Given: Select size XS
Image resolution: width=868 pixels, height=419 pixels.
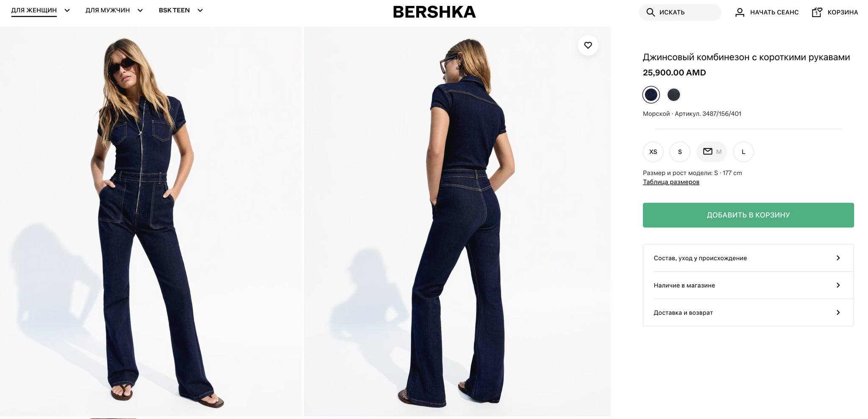Looking at the screenshot, I should pos(653,152).
